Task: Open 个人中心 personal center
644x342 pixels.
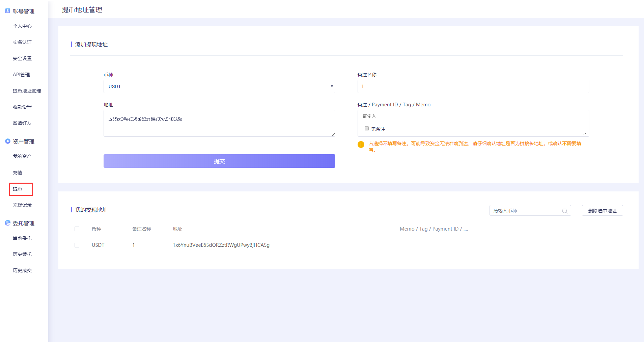Action: tap(22, 26)
